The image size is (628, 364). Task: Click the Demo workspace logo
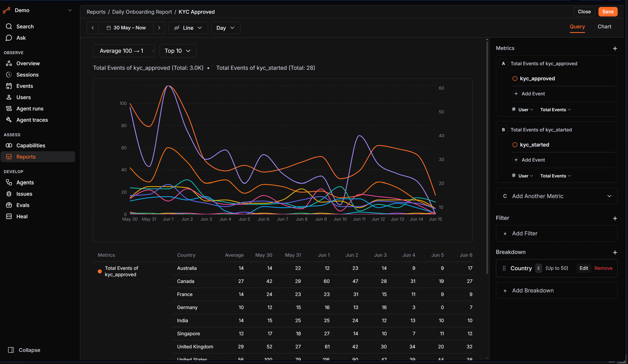7,10
